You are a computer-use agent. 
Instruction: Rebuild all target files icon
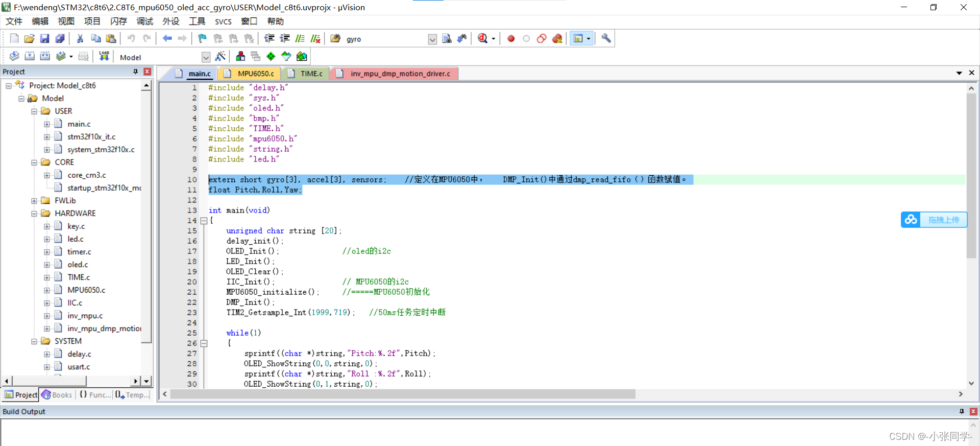[45, 56]
